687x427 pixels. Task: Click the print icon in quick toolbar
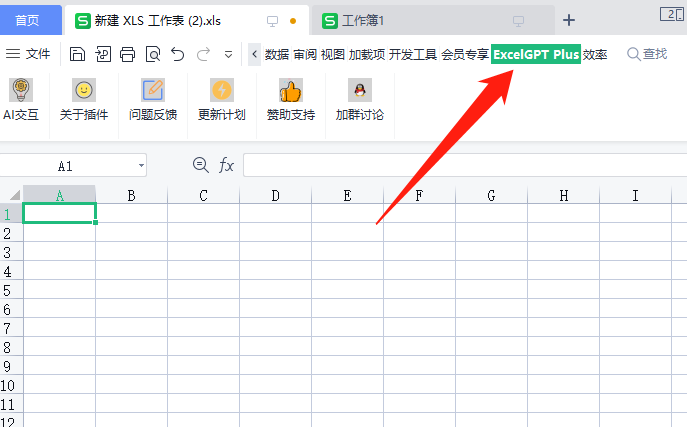[127, 54]
